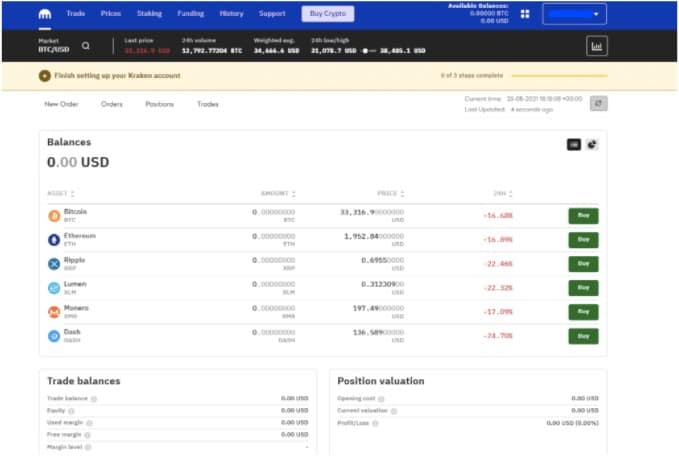Sort balances by Amount column
This screenshot has width=679, height=457.
[278, 193]
